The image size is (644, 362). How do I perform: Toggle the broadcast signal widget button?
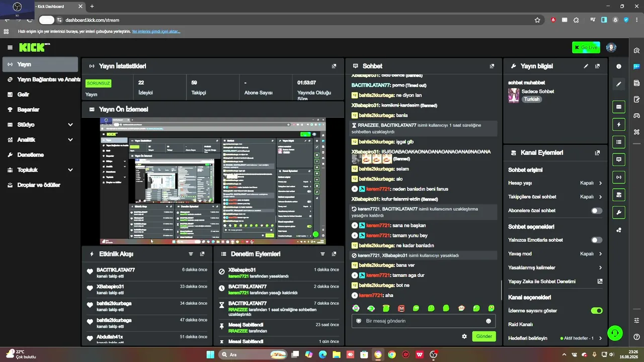coord(619,177)
